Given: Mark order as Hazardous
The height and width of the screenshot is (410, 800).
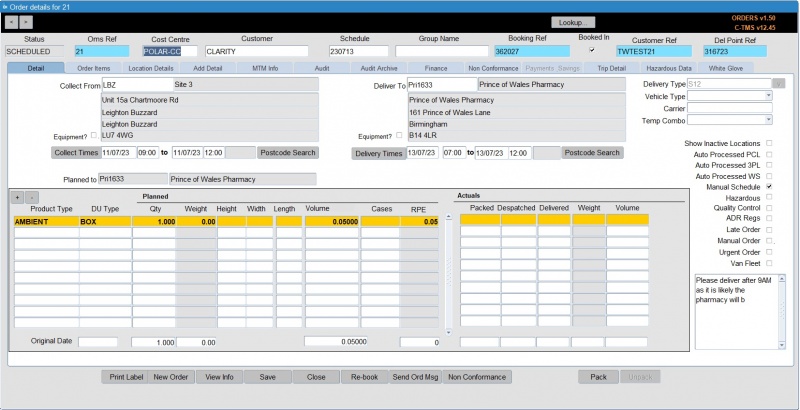Looking at the screenshot, I should point(769,197).
